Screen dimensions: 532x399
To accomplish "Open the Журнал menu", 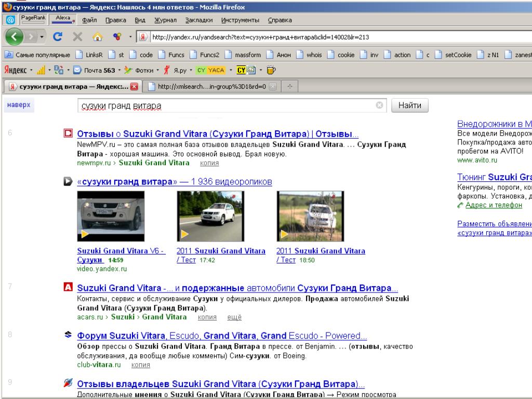I will [166, 20].
